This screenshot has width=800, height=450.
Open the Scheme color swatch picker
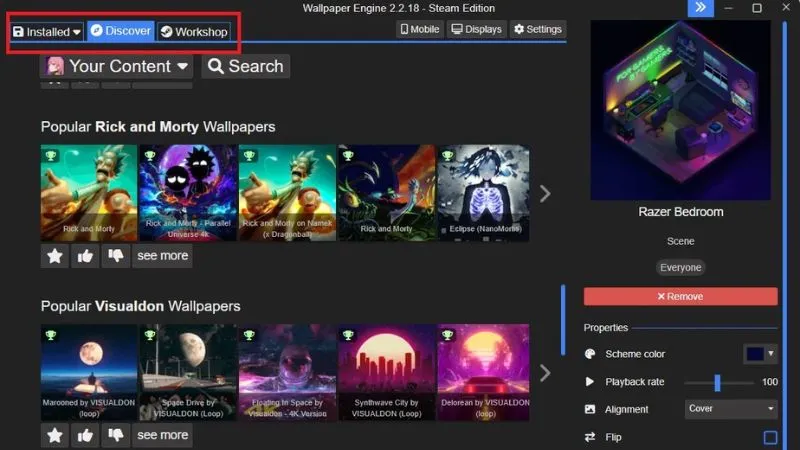coord(759,354)
